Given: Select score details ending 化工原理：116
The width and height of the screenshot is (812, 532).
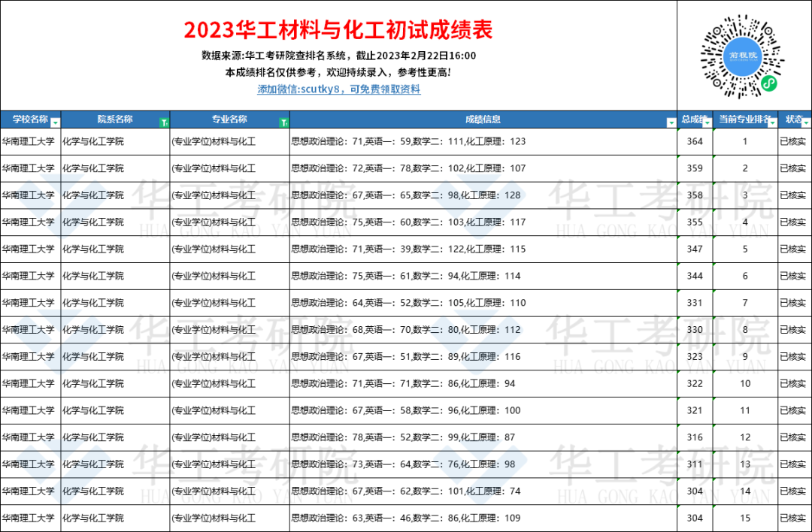Looking at the screenshot, I should pyautogui.click(x=483, y=357).
